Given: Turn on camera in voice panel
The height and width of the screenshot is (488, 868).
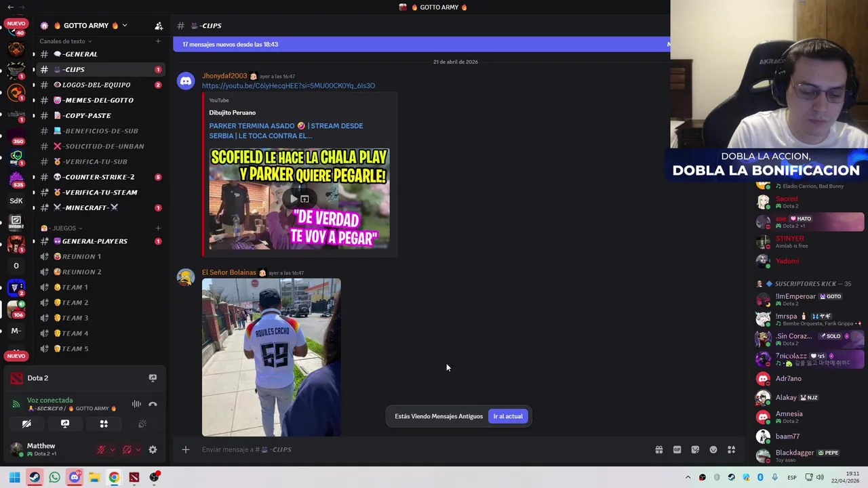Looking at the screenshot, I should pos(26,424).
